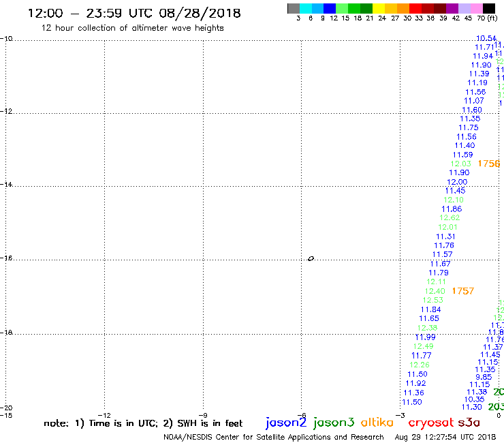The height and width of the screenshot is (443, 504).
Task: Select the green 12.38 reading
Action: [427, 328]
